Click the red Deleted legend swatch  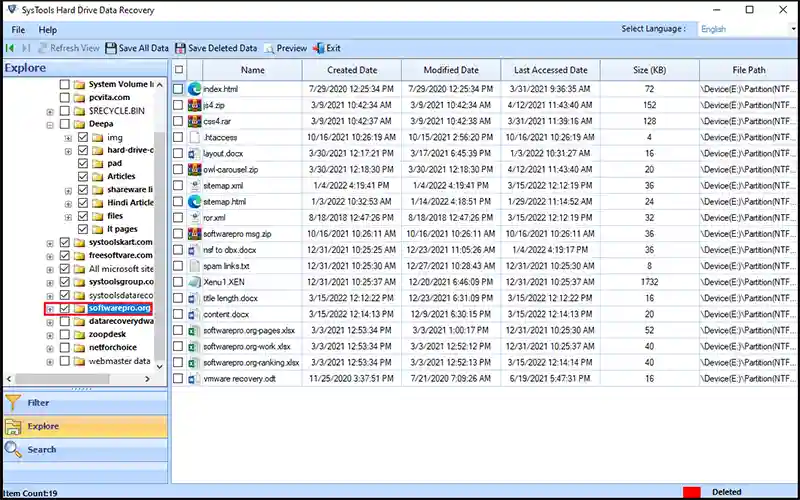pos(692,492)
